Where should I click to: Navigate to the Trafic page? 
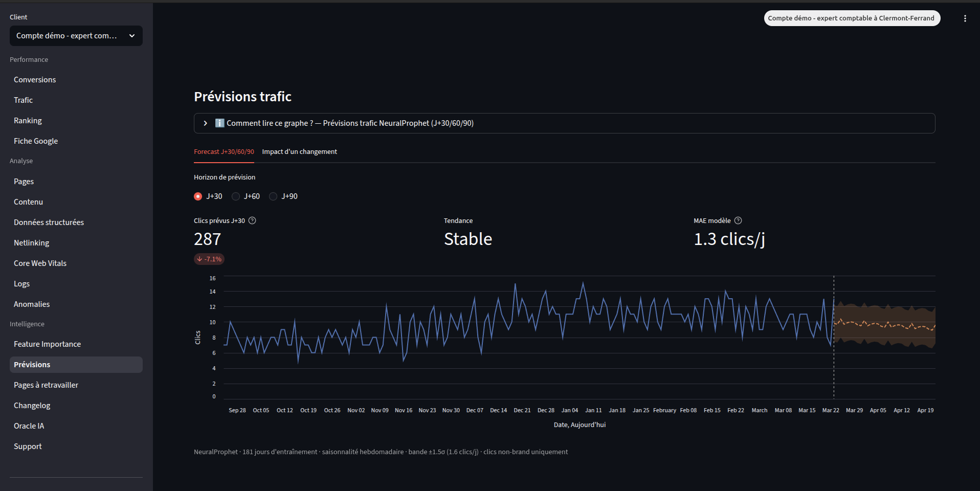(x=23, y=100)
